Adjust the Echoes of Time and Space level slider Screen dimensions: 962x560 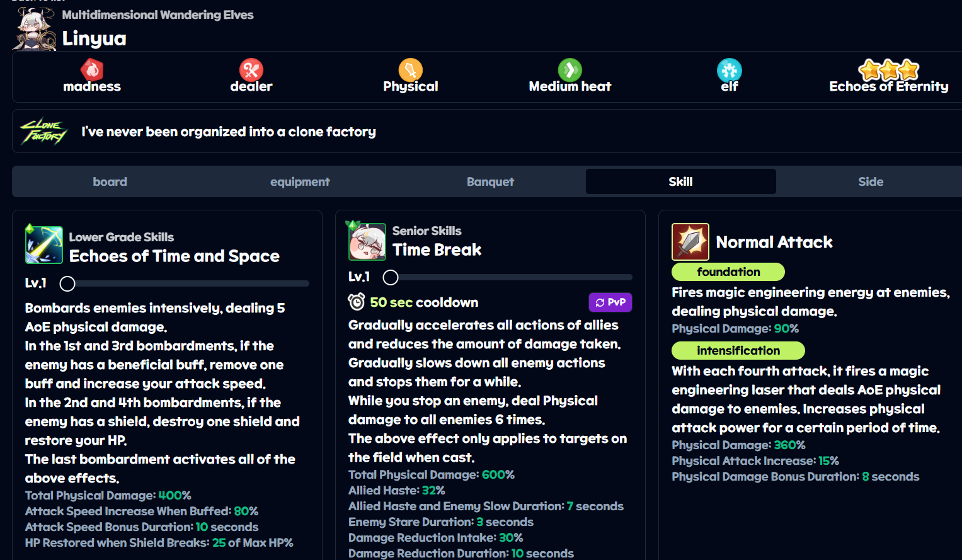tap(185, 283)
